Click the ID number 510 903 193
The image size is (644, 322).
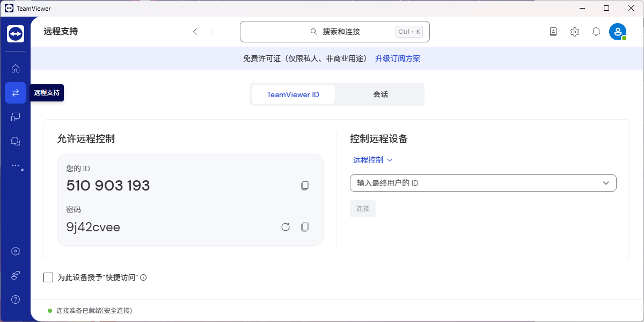[108, 186]
